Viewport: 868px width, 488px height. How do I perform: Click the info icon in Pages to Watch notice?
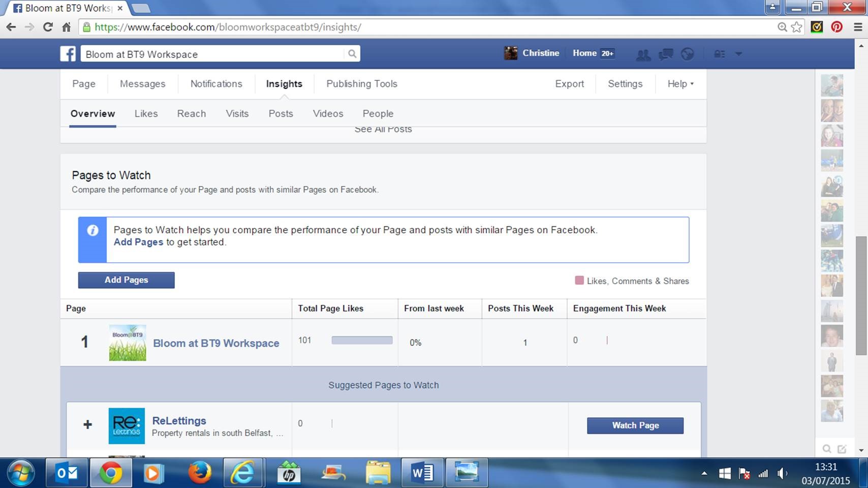click(x=92, y=230)
